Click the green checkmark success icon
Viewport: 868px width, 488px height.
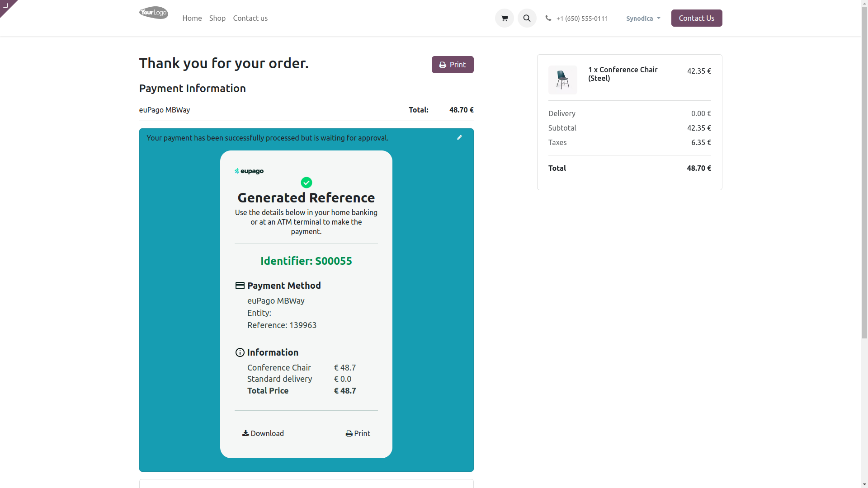pos(306,183)
